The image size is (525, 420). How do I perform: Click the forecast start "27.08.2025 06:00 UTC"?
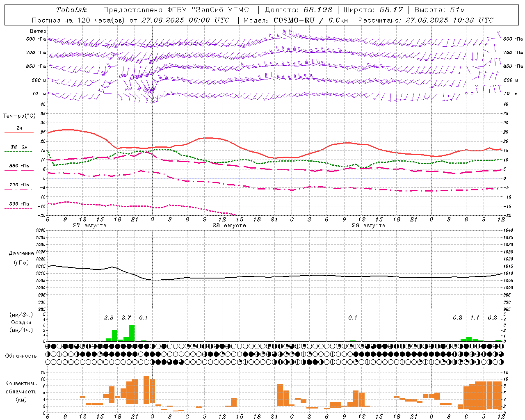tap(185, 20)
